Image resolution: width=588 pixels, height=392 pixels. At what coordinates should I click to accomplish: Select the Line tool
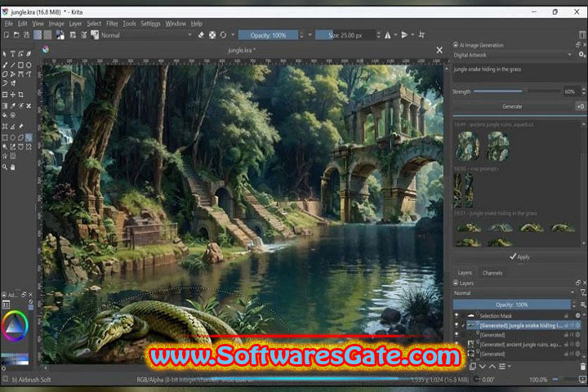click(12, 65)
